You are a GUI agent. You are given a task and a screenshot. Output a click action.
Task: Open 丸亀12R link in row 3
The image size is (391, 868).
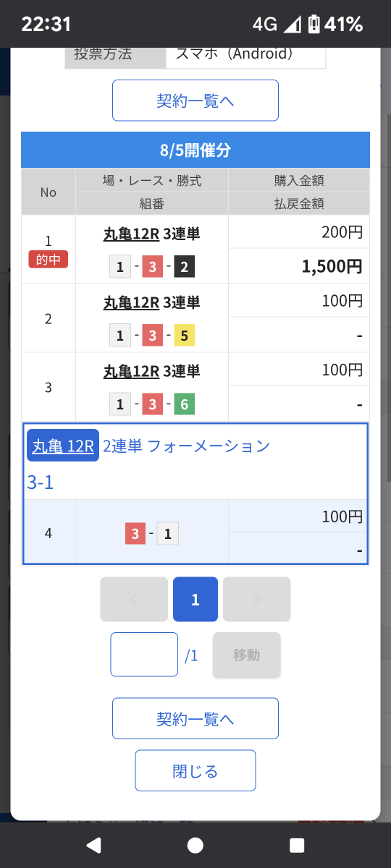pos(131,370)
